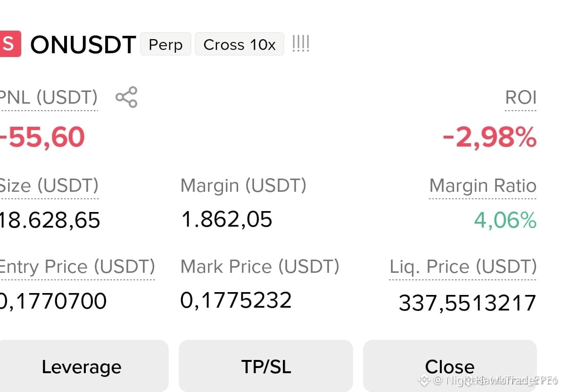Tap the -55,60 PNL value
This screenshot has width=562, height=392.
click(42, 137)
